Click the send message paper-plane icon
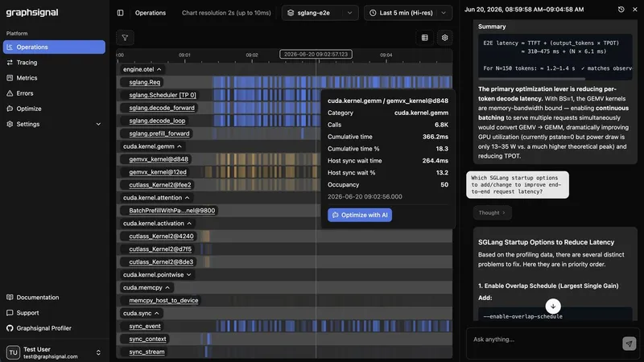 click(x=630, y=343)
